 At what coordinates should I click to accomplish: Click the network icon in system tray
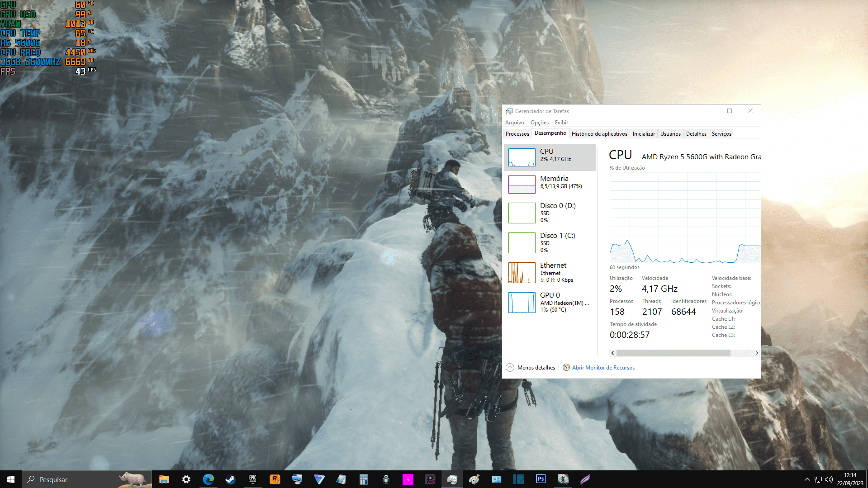click(818, 479)
